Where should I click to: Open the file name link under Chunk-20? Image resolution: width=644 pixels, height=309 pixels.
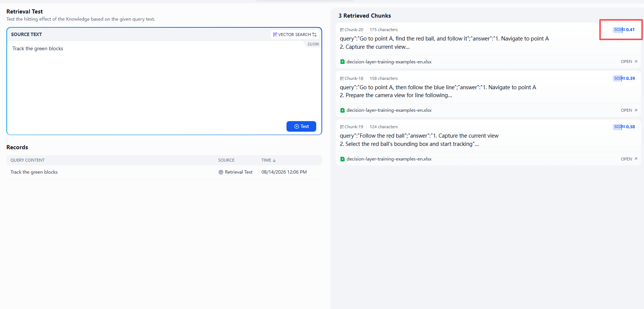389,62
